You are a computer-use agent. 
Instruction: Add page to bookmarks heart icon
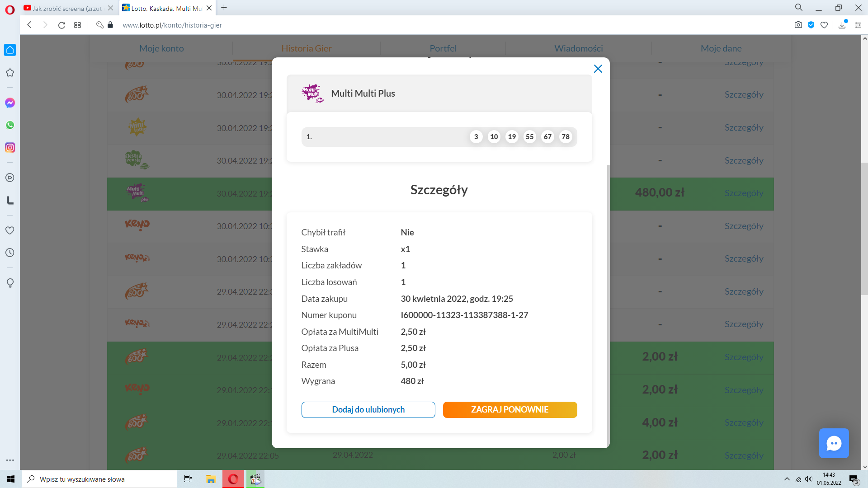(824, 25)
